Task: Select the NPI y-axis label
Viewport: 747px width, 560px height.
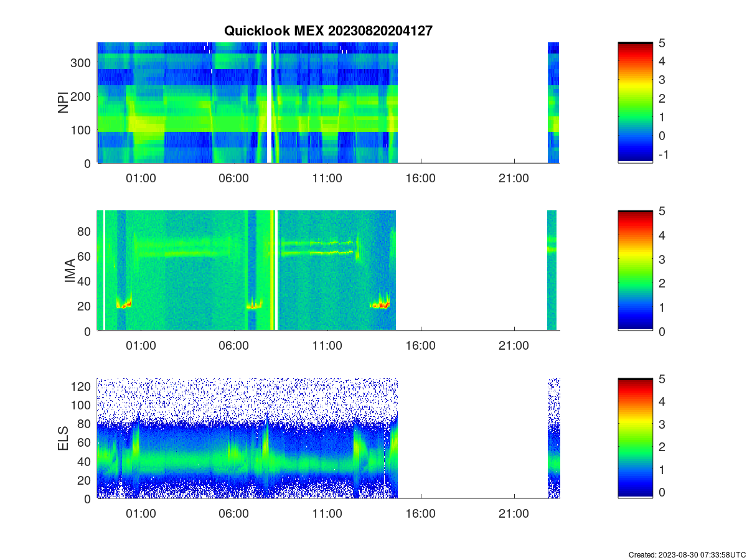Action: [x=63, y=103]
